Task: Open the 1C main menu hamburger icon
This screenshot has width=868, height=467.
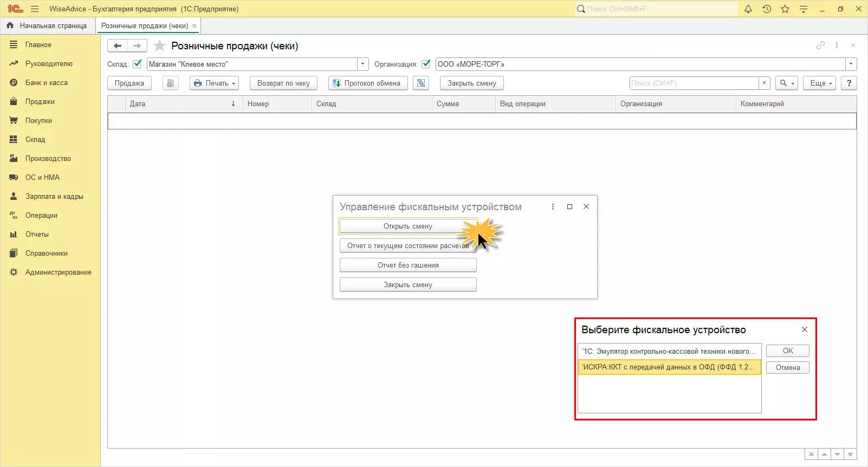Action: coord(35,9)
